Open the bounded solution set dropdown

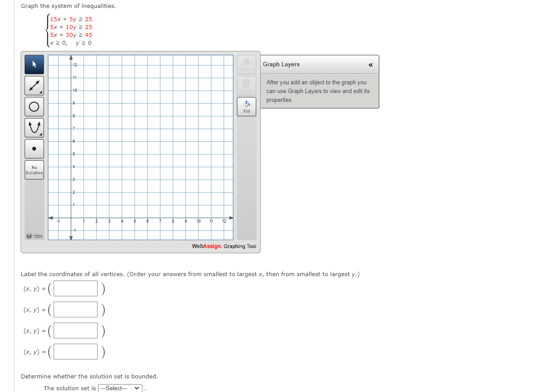[120, 388]
